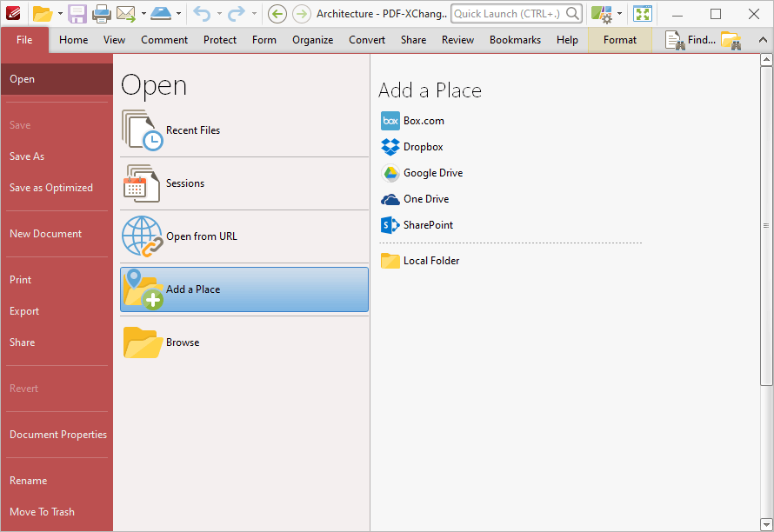The height and width of the screenshot is (532, 774).
Task: Expand the Open folder dropdown arrow
Action: point(60,14)
